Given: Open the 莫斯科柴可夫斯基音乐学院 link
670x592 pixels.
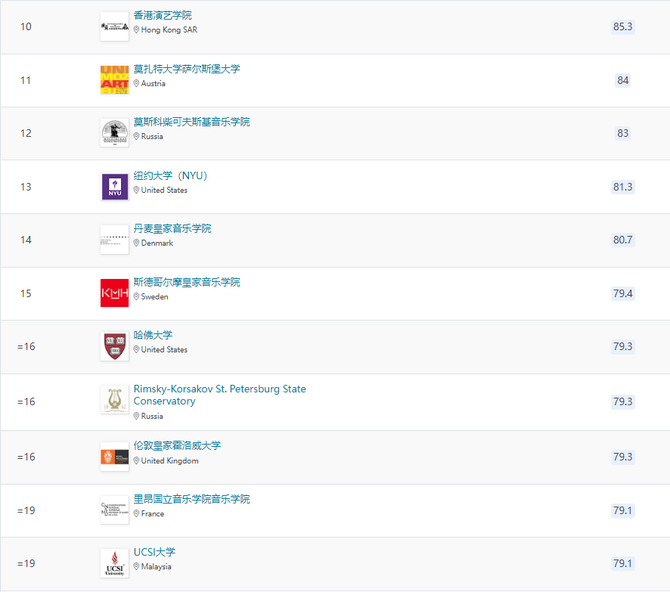Looking at the screenshot, I should pyautogui.click(x=191, y=122).
